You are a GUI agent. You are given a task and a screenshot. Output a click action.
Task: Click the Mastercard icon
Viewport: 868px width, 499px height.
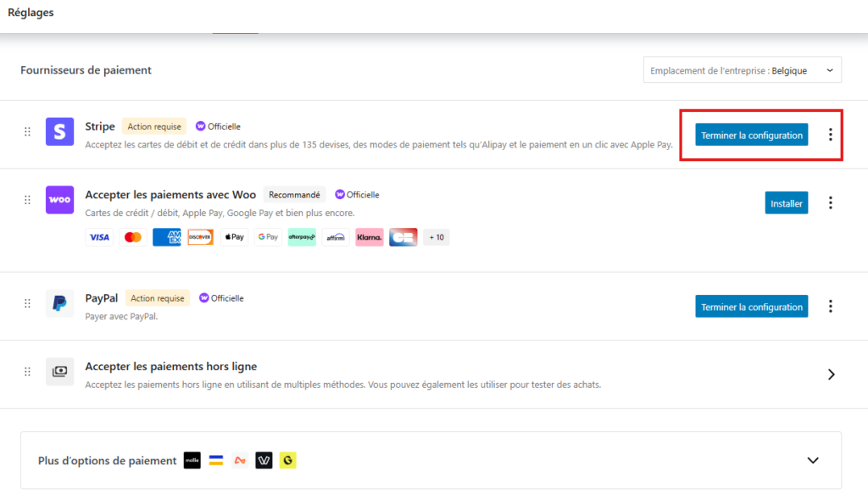tap(133, 237)
